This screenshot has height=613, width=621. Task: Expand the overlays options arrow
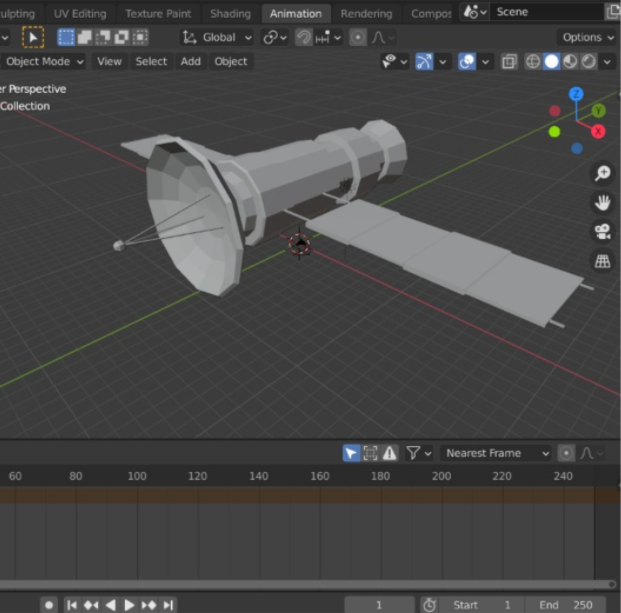(485, 62)
